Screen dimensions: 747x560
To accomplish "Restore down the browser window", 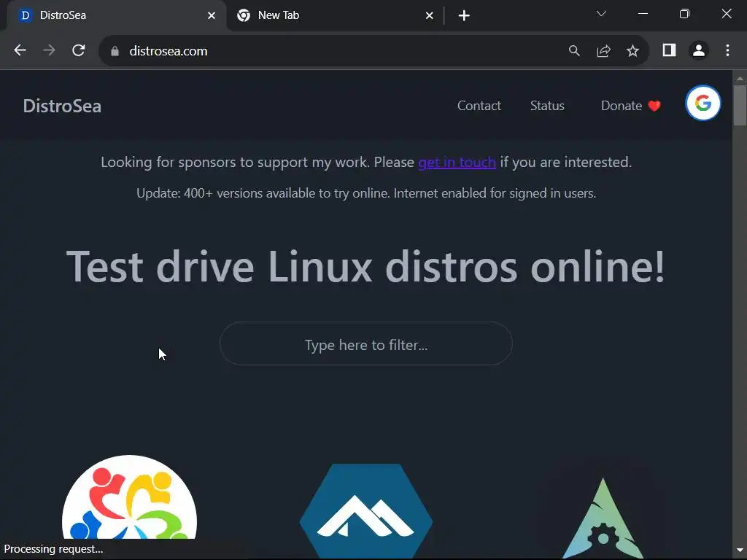I will [x=684, y=14].
